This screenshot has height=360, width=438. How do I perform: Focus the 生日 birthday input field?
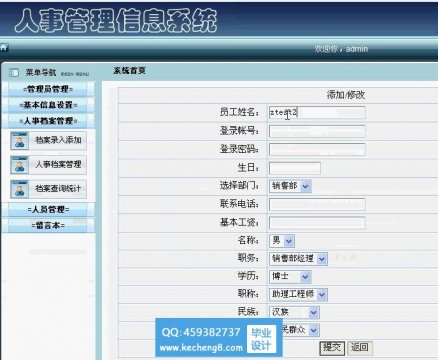pyautogui.click(x=295, y=168)
